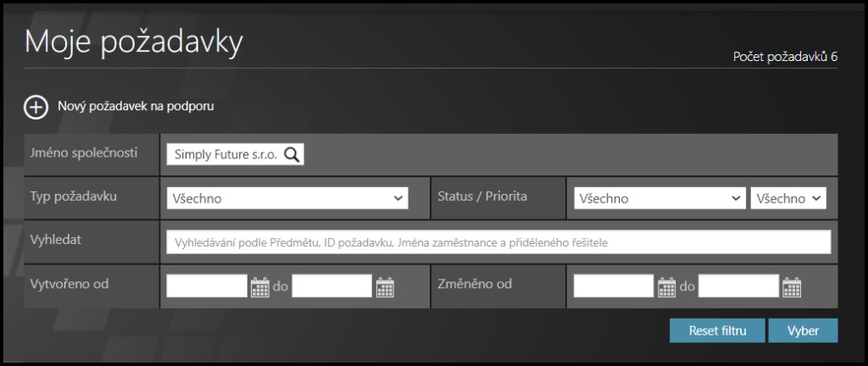Image resolution: width=868 pixels, height=366 pixels.
Task: Select the Změněno 'do' end date field
Action: point(738,286)
